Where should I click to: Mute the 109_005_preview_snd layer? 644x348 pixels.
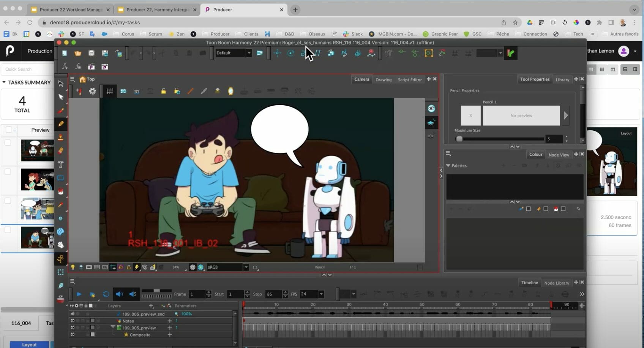click(x=72, y=314)
